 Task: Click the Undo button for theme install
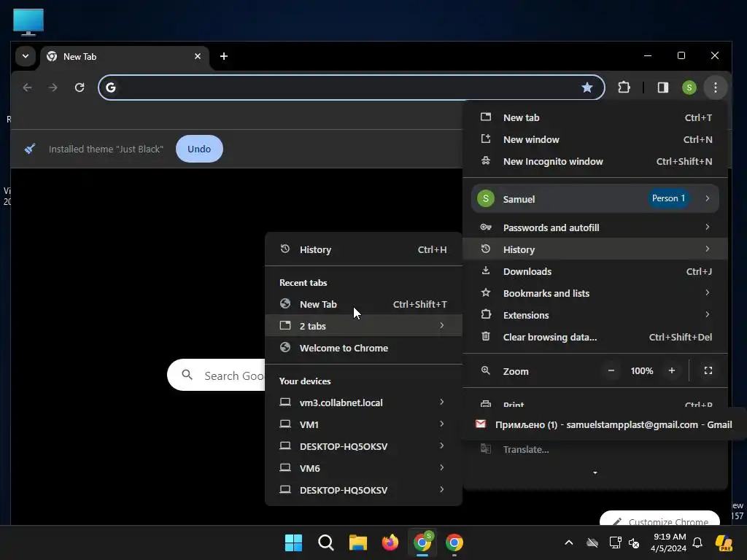(199, 149)
